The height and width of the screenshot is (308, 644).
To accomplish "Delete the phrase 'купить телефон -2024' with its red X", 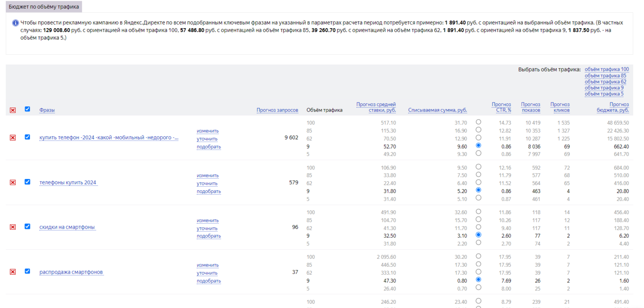I will coord(13,138).
